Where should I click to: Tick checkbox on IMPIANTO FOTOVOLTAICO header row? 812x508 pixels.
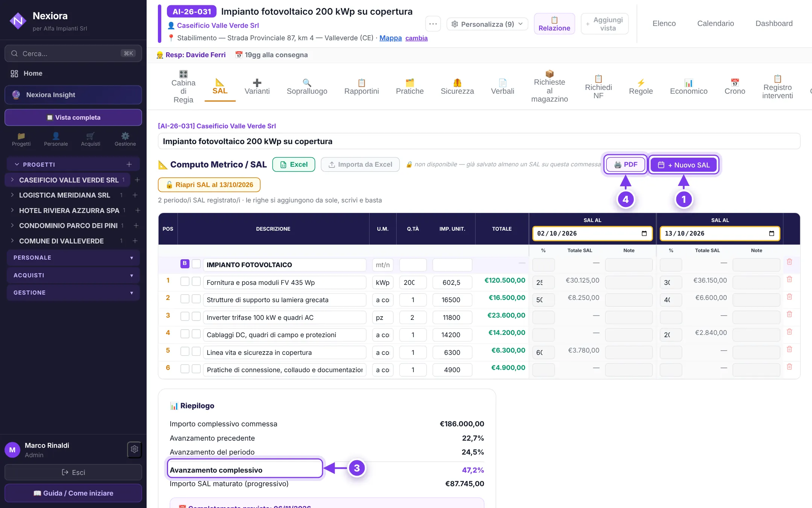(196, 264)
